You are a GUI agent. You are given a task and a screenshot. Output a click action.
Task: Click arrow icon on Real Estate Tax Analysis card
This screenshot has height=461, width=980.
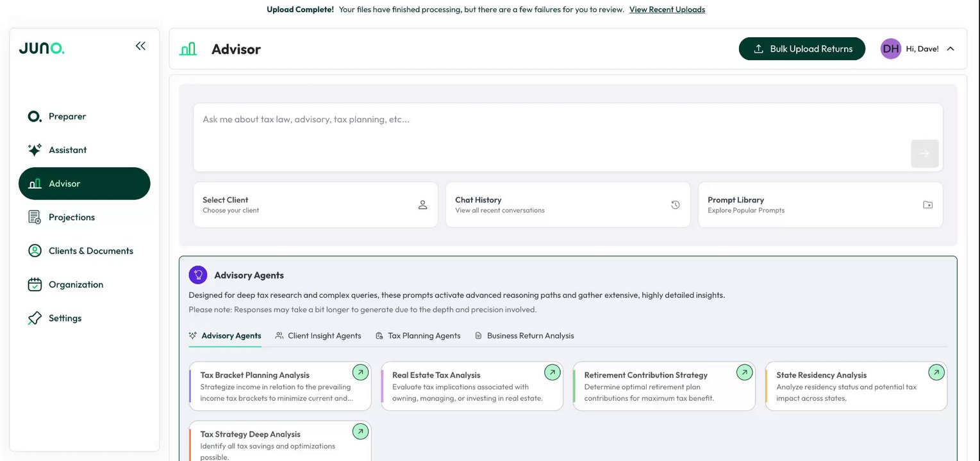552,372
